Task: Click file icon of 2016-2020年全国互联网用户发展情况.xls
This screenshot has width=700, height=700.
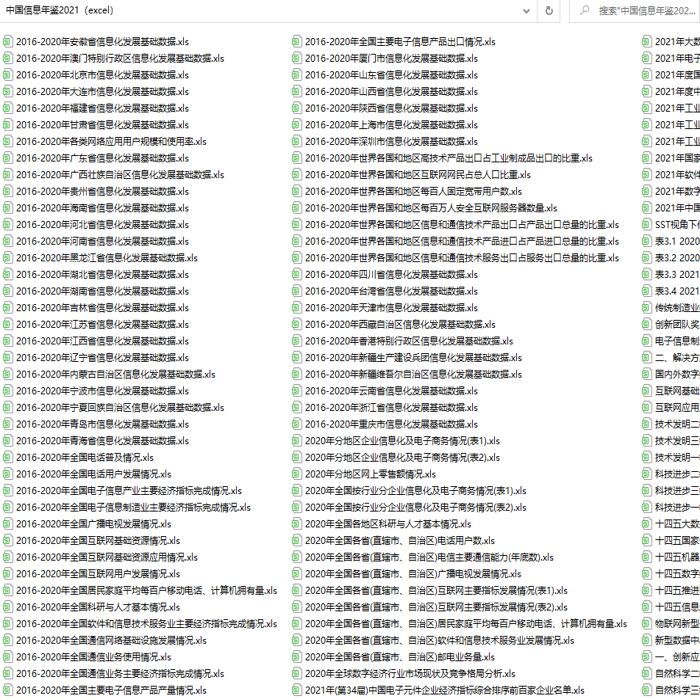Action: pos(8,574)
